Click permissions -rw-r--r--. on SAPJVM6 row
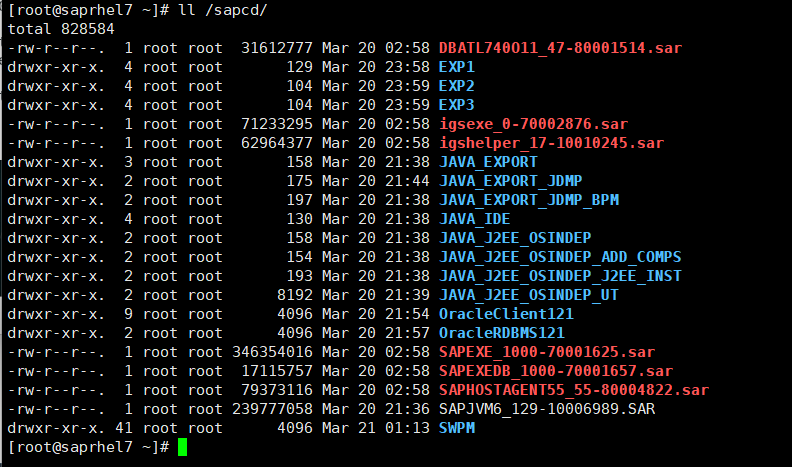The height and width of the screenshot is (467, 792). [56, 409]
